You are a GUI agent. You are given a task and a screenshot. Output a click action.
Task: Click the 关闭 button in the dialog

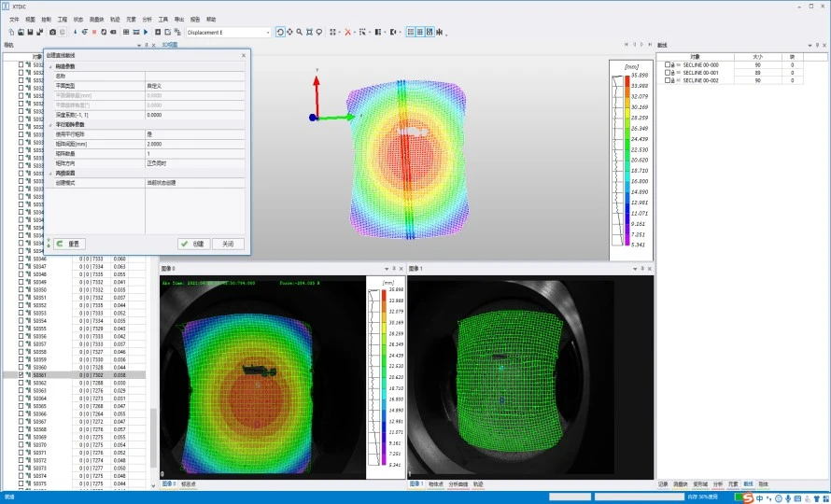click(228, 244)
